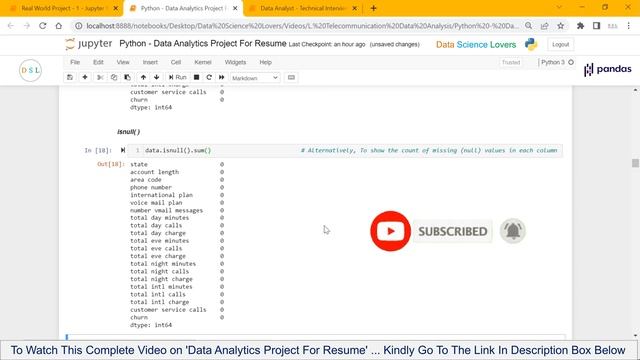Viewport: 640px width, 360px height.
Task: Open the File menu
Action: (75, 62)
